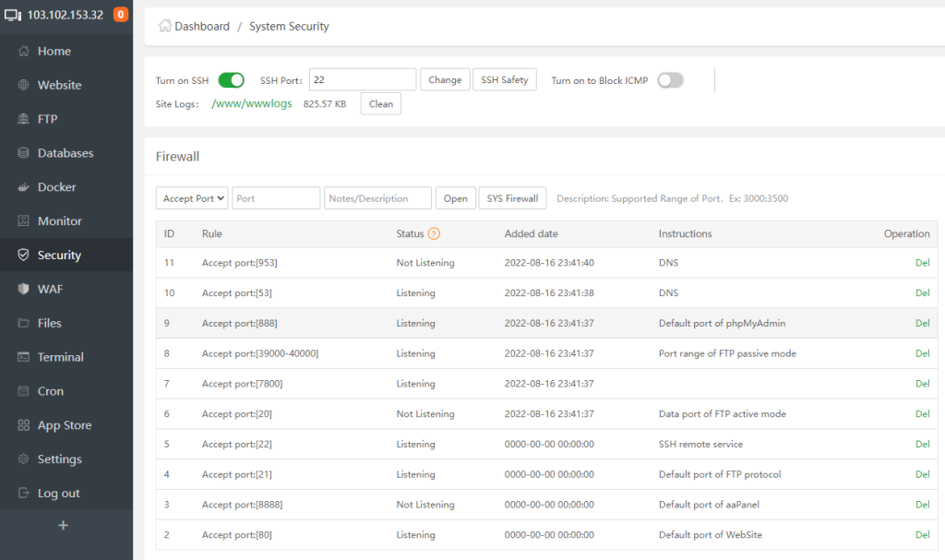The height and width of the screenshot is (560, 945).
Task: Enable the Block ICMP toggle
Action: tap(670, 80)
